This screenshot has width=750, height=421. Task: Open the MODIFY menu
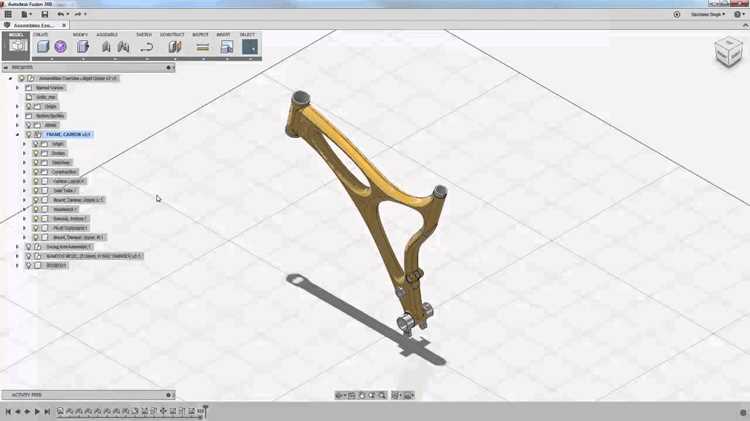(x=80, y=34)
